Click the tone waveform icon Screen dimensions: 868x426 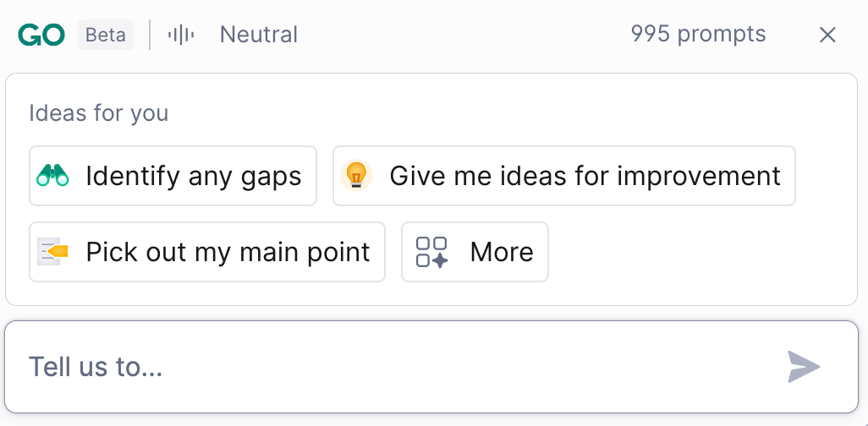[181, 35]
